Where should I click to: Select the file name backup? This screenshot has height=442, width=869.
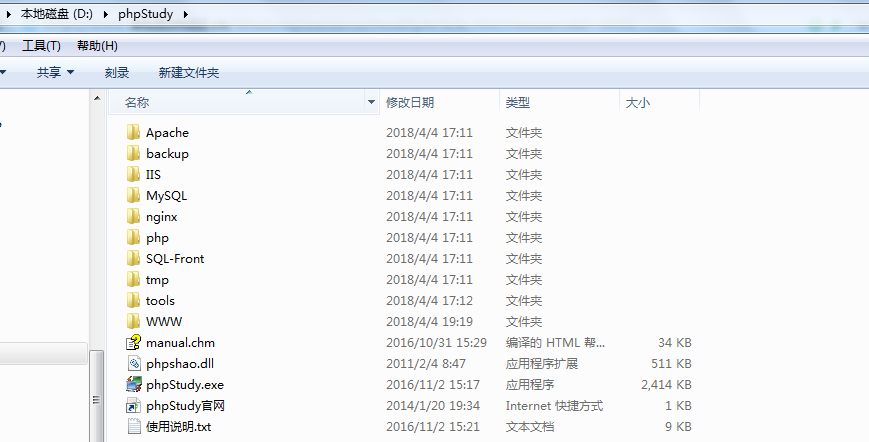(x=167, y=153)
